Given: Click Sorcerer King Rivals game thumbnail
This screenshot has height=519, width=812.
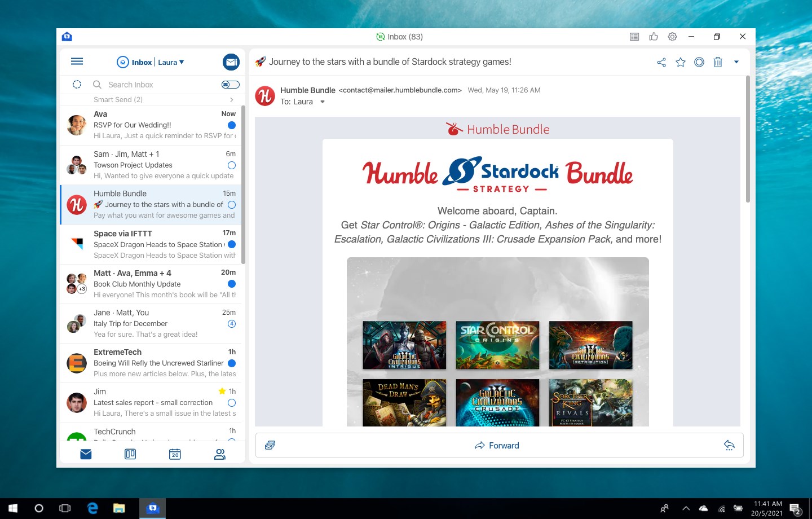Looking at the screenshot, I should click(590, 402).
